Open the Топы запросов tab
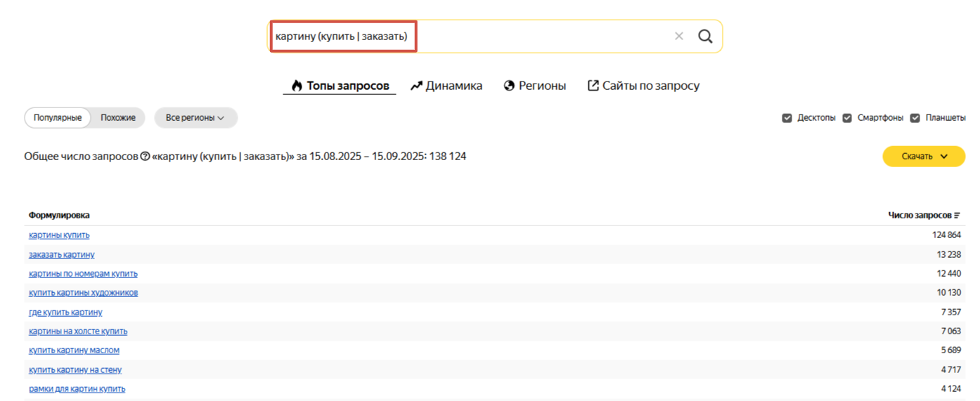Screen dimensions: 980x401 (x=340, y=86)
